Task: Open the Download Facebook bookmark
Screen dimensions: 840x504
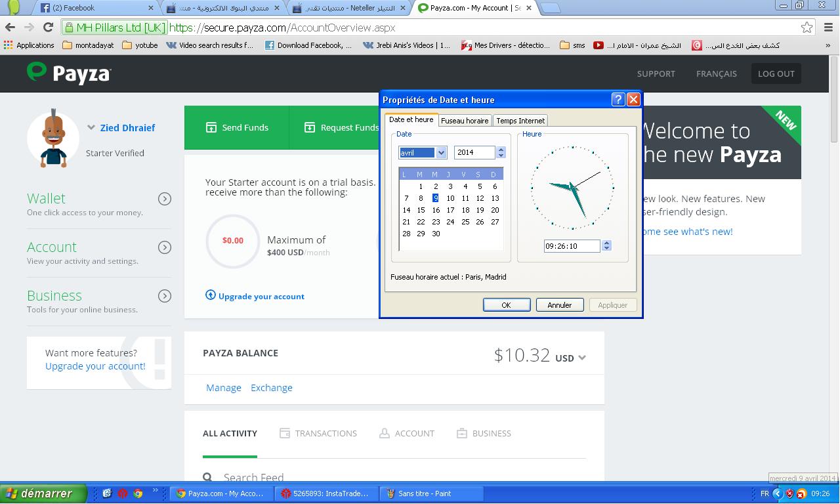Action: click(x=308, y=45)
